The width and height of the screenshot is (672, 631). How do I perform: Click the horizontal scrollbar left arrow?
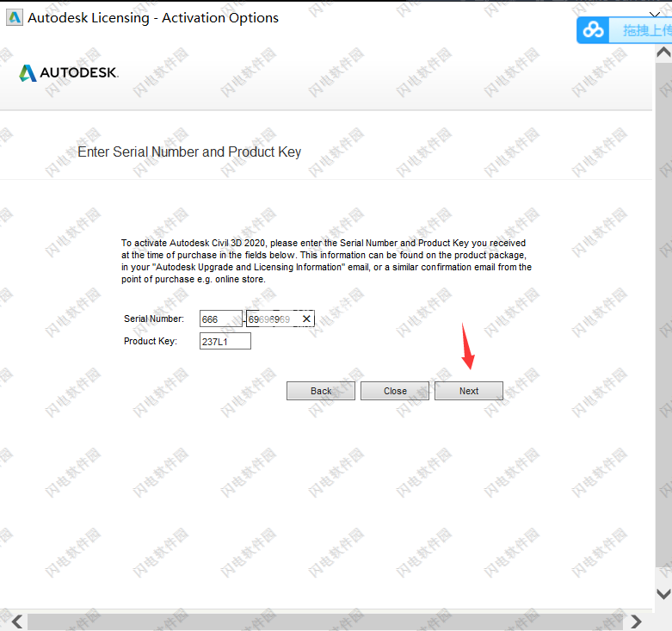tap(17, 622)
